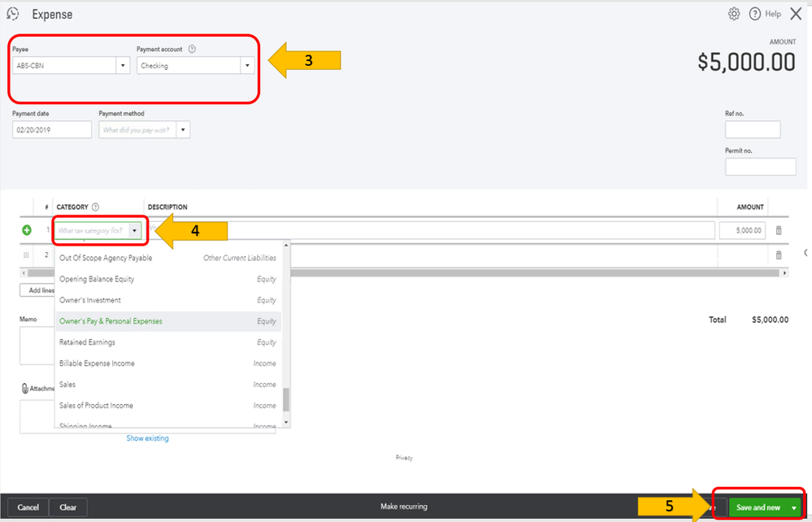
Task: Select Billable Expense Income category
Action: pos(167,363)
